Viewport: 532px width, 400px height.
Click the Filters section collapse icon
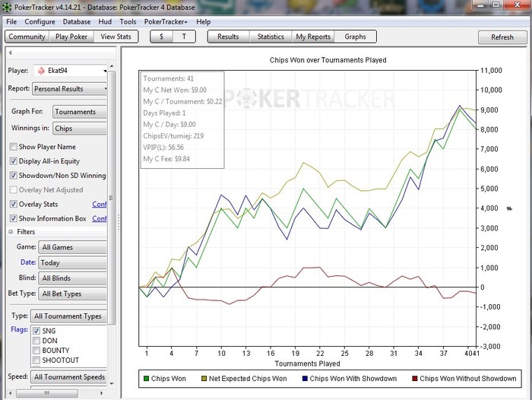coord(11,232)
